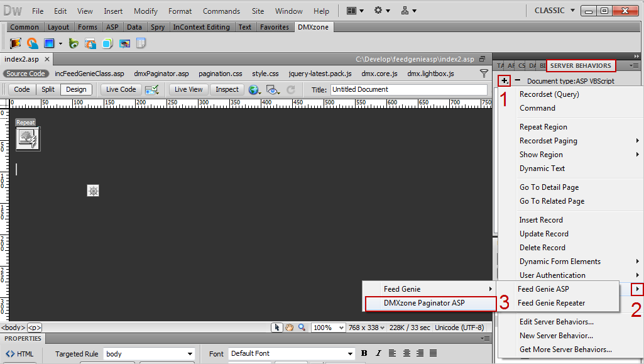Click the Preview in Browser globe icon
Image resolution: width=644 pixels, height=364 pixels.
254,89
